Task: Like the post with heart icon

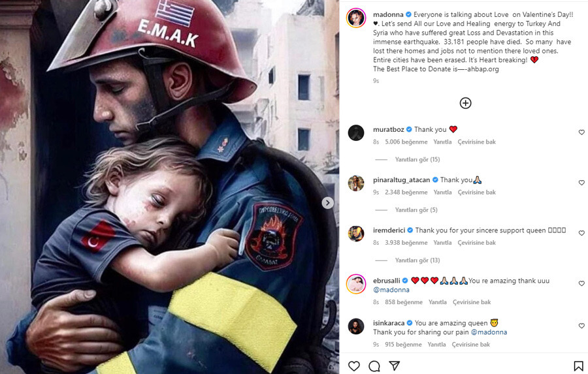Action: point(353,366)
